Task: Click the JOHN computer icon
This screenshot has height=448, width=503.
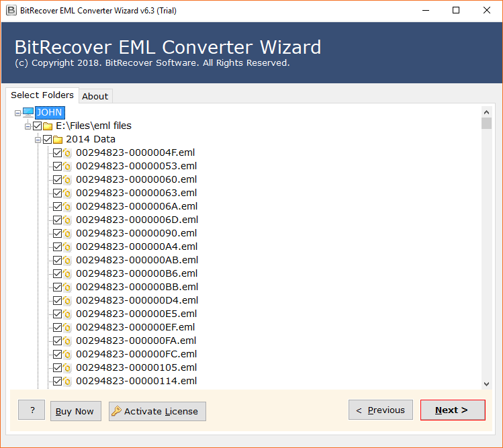Action: click(28, 112)
